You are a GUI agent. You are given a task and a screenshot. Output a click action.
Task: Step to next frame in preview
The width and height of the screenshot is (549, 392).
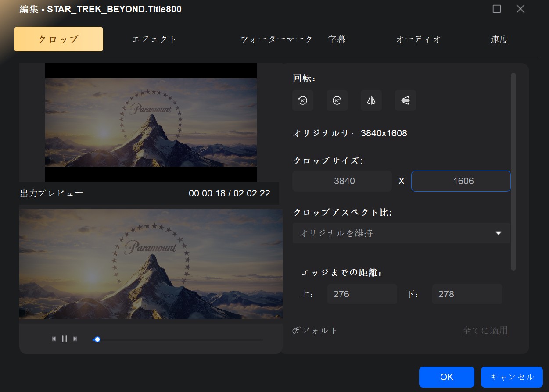tap(75, 339)
